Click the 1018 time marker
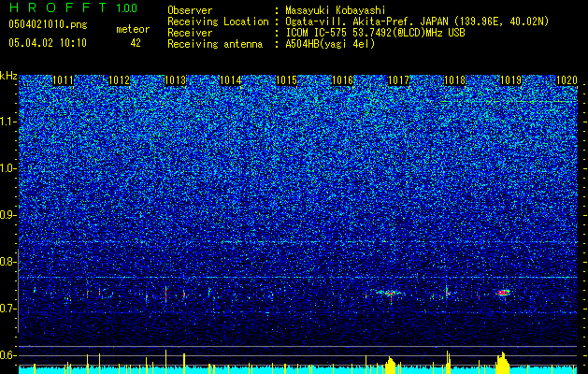 tap(454, 80)
